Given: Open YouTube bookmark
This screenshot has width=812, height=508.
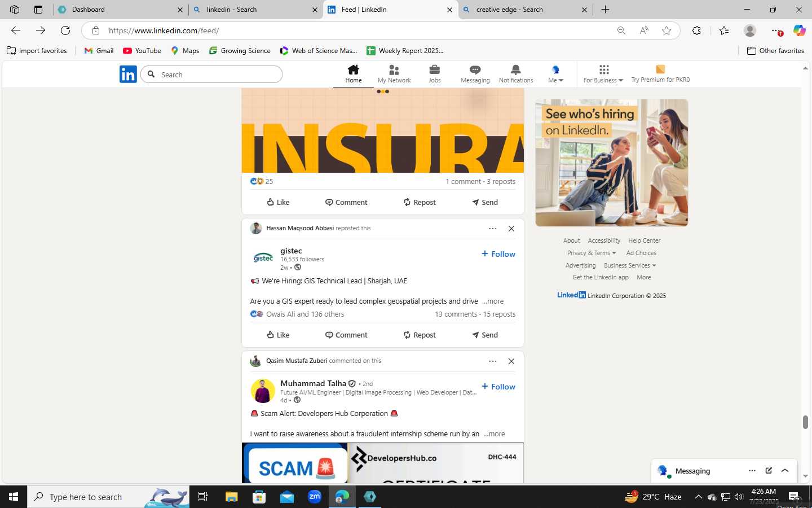Looking at the screenshot, I should [x=142, y=51].
